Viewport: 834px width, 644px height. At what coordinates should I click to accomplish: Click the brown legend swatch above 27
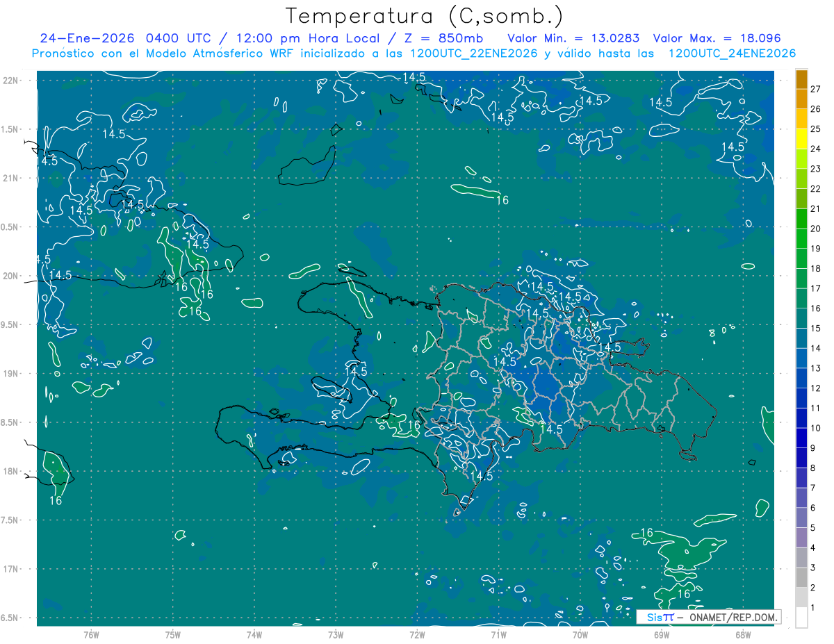tap(801, 79)
